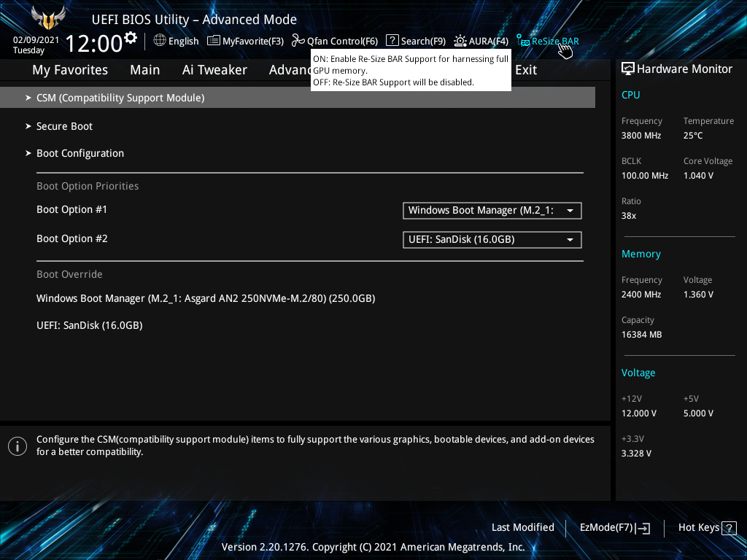747x560 pixels.
Task: Open MyFavorite(F3) list icon
Action: pos(214,41)
